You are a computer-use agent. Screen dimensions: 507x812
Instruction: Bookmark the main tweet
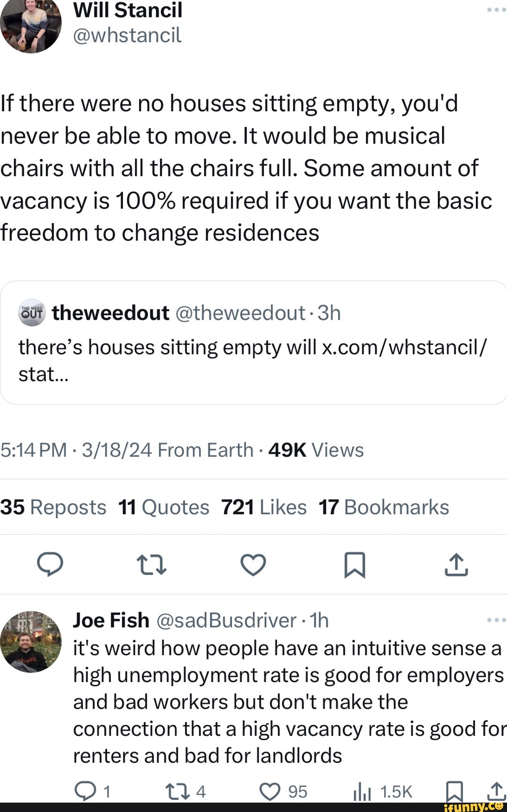coord(354,564)
